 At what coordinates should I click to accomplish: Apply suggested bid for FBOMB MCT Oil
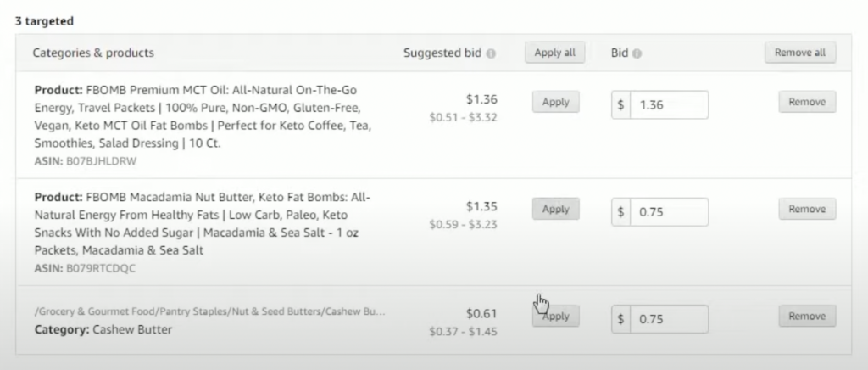click(556, 102)
